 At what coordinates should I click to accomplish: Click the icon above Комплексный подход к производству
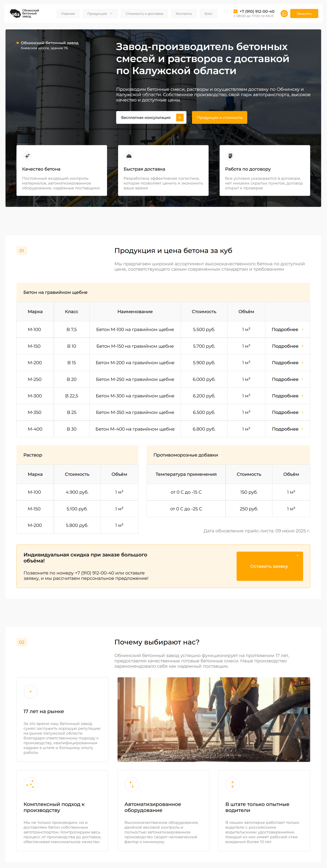click(31, 784)
